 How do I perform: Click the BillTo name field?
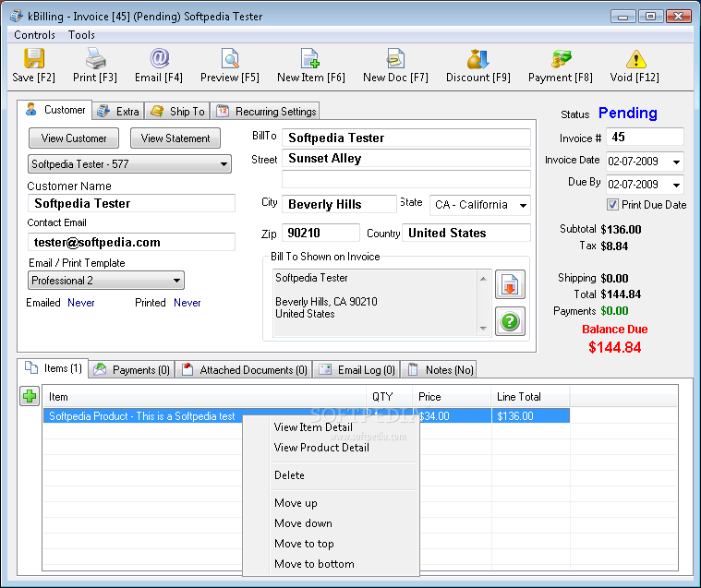pos(406,138)
